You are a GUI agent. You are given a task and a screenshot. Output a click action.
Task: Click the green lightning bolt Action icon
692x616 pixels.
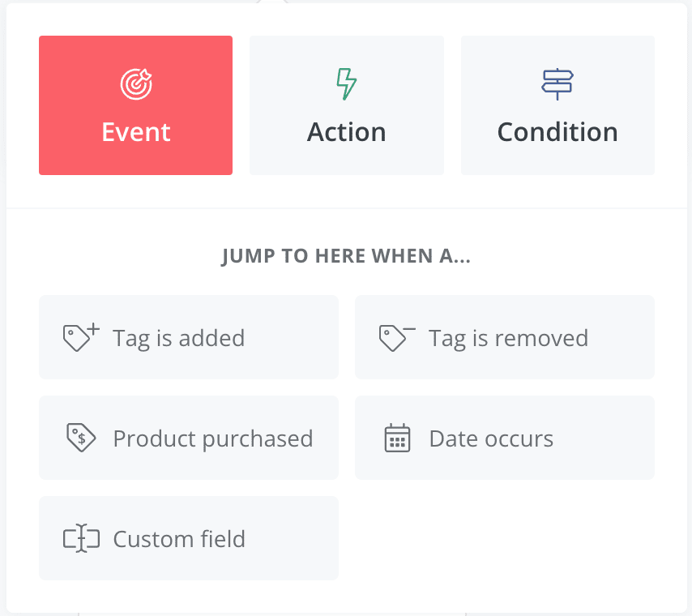pos(347,84)
